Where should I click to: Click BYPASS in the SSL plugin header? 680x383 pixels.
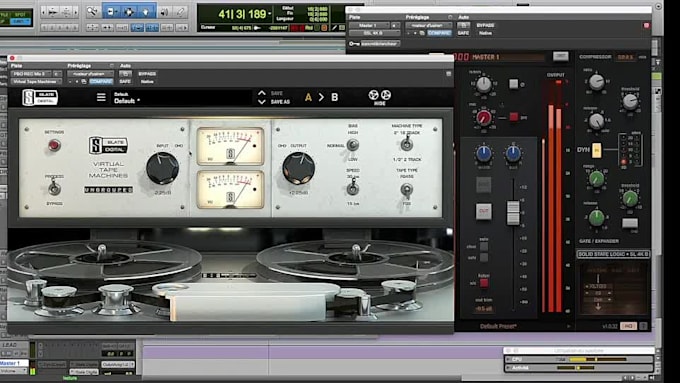[x=485, y=25]
